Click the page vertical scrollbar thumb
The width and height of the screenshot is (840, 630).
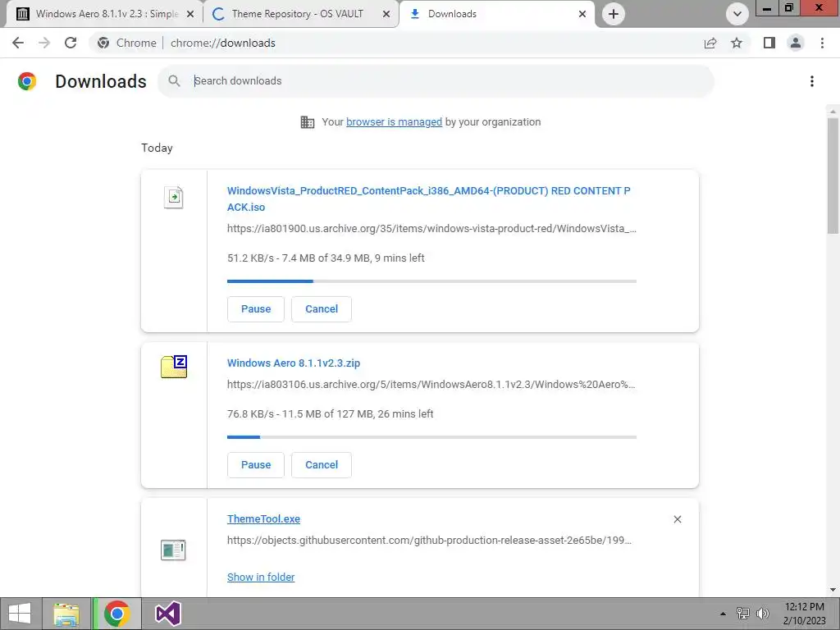[x=833, y=176]
